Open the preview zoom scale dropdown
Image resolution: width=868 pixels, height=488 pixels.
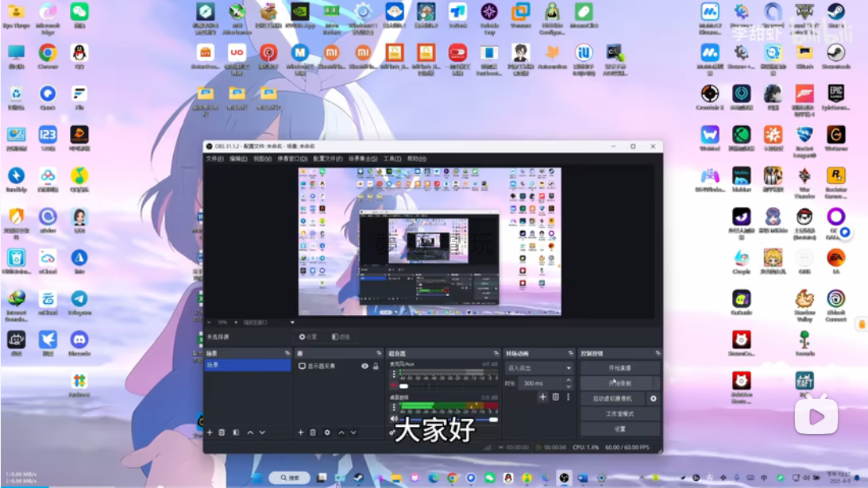pyautogui.click(x=292, y=323)
